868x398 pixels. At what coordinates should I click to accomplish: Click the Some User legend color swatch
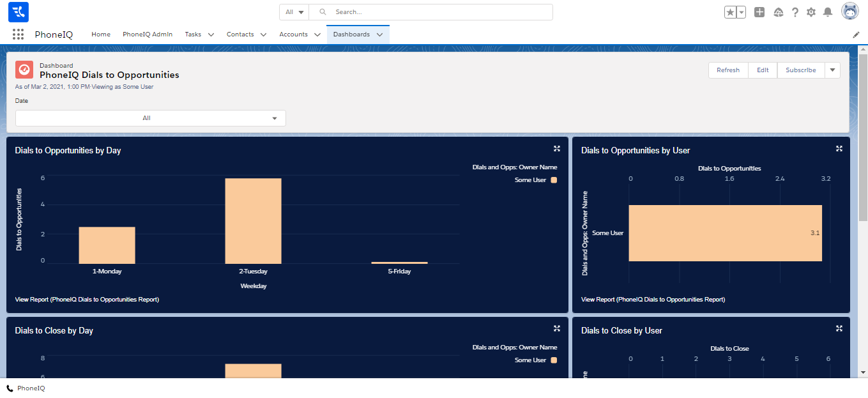point(554,180)
